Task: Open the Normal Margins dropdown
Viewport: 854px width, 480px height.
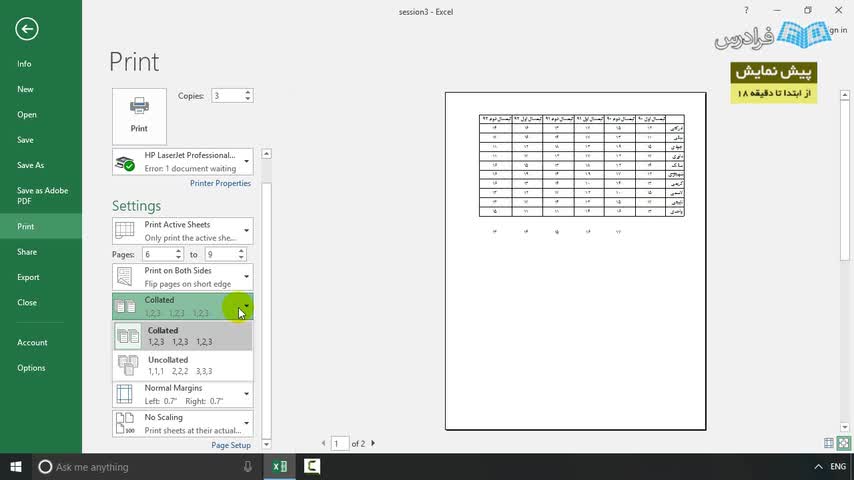Action: click(182, 394)
